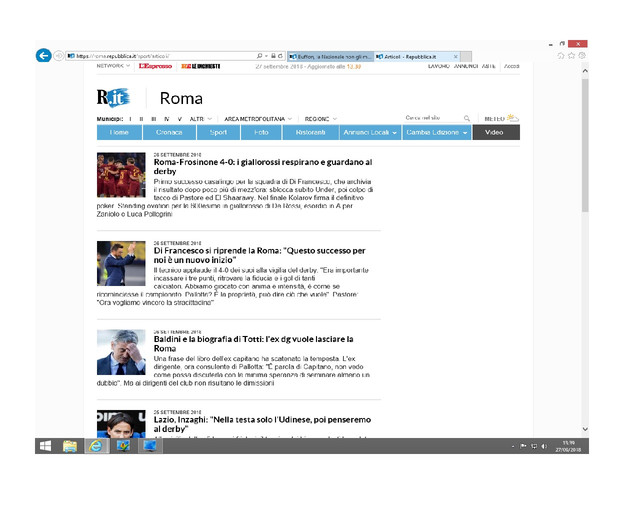This screenshot has height=512, width=640.
Task: Open Di Francesco si riprende la Roma headline
Action: coord(260,255)
